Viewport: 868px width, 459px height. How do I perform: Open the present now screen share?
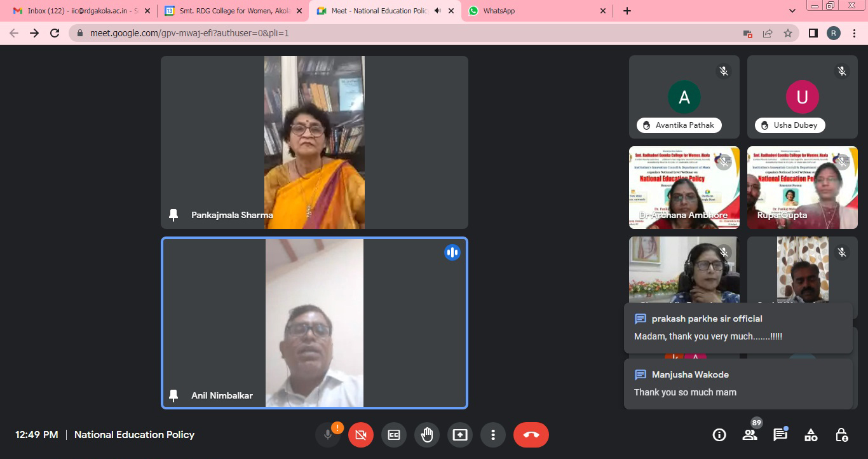[x=459, y=435]
